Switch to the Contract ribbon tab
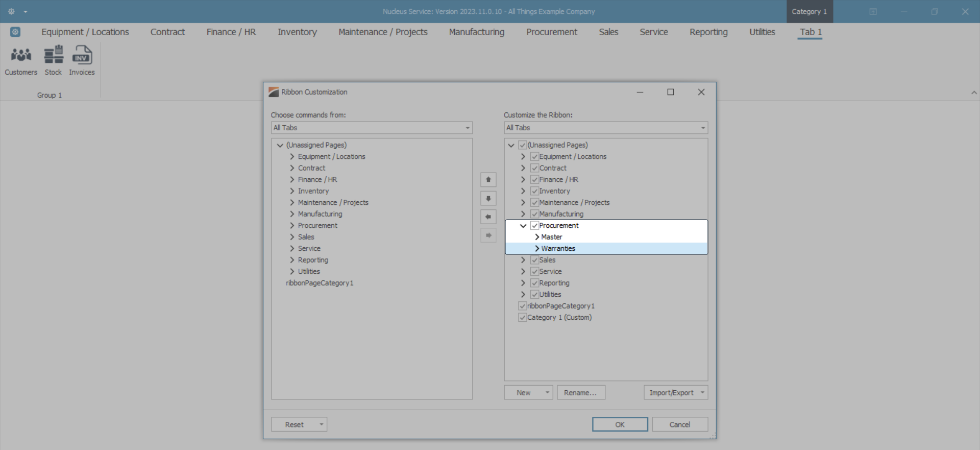 (167, 32)
